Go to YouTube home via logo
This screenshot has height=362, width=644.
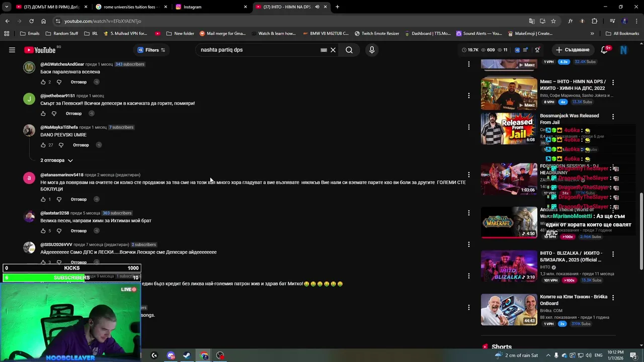click(x=40, y=50)
